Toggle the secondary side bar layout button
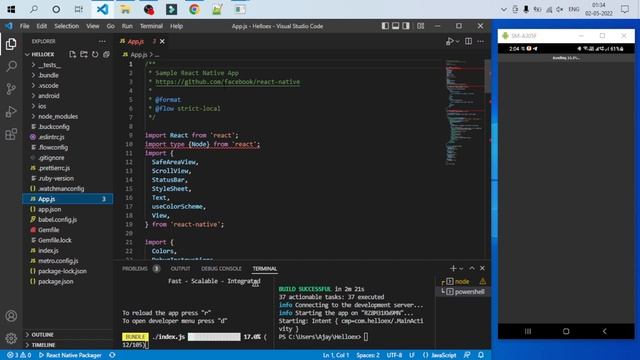The height and width of the screenshot is (360, 640). (x=406, y=26)
